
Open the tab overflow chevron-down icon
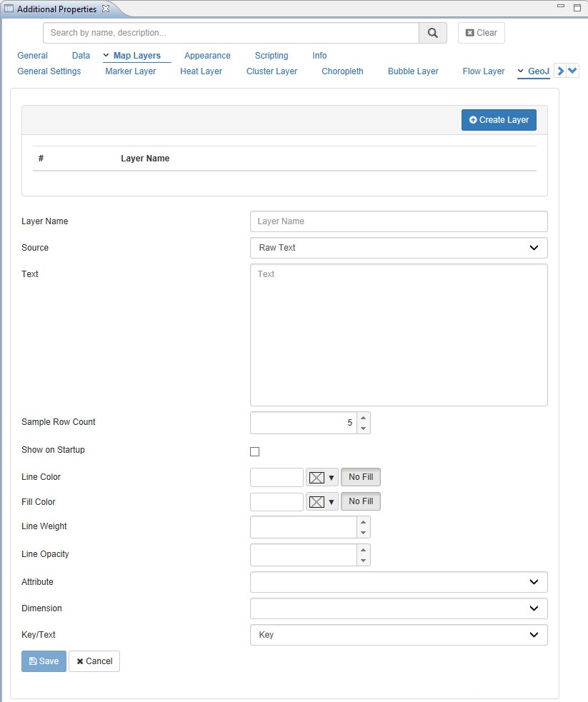[x=572, y=71]
